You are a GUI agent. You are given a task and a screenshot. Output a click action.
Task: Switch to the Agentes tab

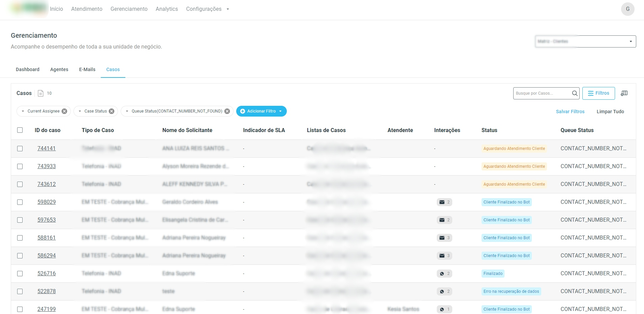(x=59, y=69)
